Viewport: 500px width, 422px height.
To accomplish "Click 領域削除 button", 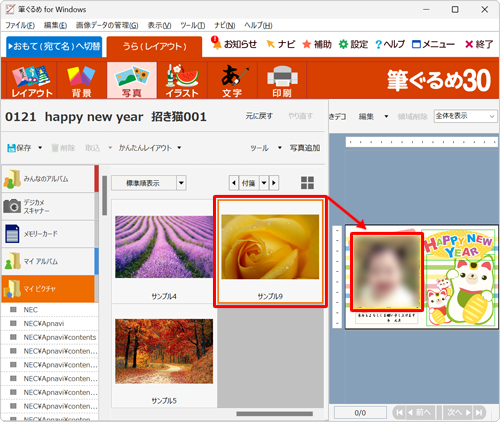I will pyautogui.click(x=412, y=116).
